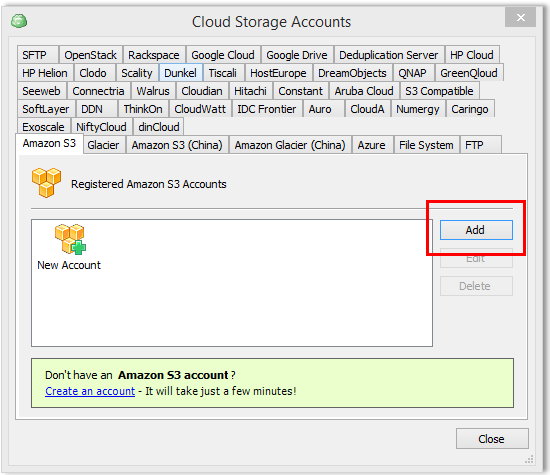Click the Amazon S3 cubes header icon
Viewport: 550px width, 475px height.
pos(46,183)
